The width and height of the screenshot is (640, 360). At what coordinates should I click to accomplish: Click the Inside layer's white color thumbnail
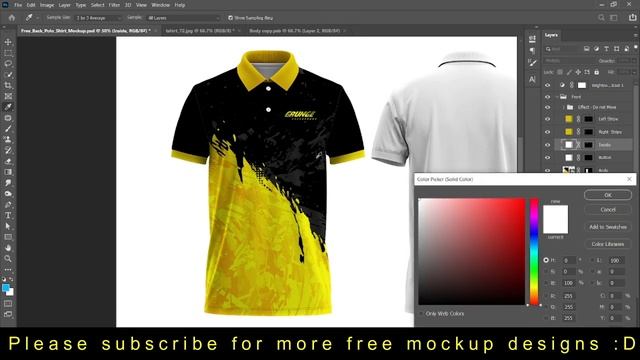[x=569, y=144]
